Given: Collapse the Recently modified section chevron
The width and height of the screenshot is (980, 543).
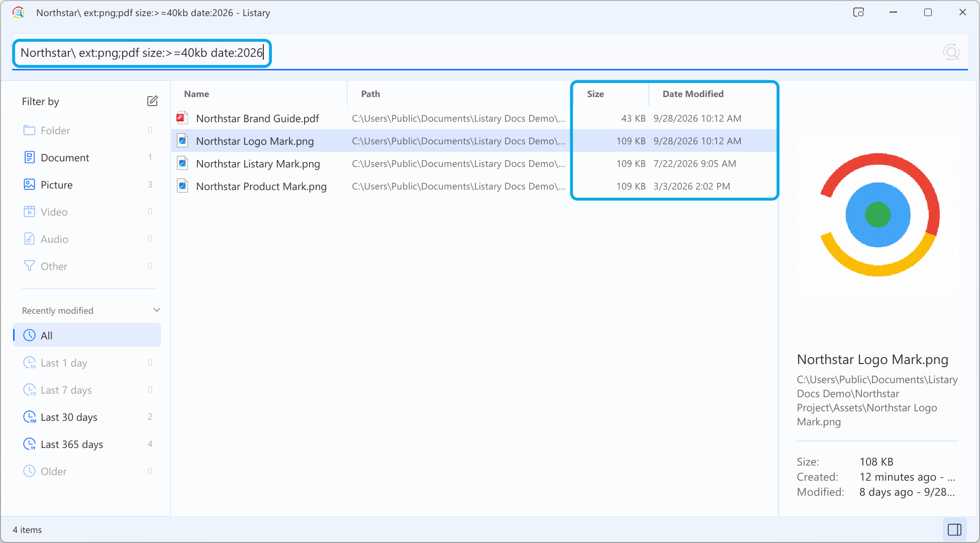Looking at the screenshot, I should [x=157, y=310].
